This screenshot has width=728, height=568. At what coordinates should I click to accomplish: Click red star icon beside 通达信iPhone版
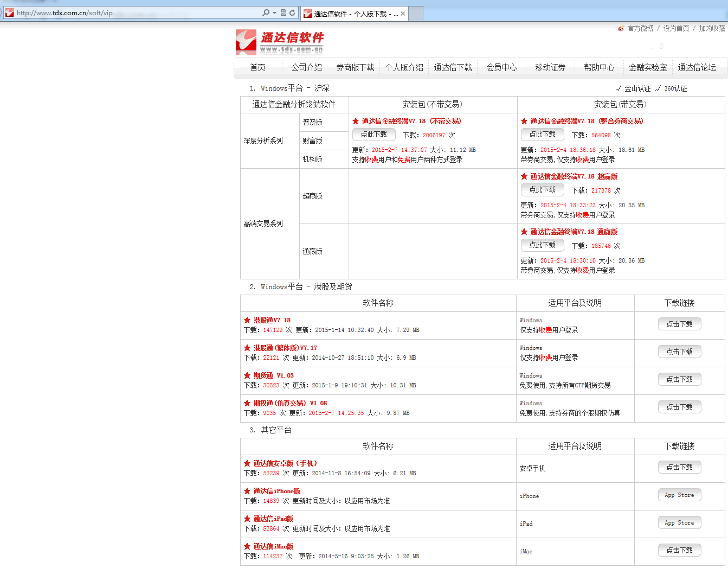coord(247,491)
